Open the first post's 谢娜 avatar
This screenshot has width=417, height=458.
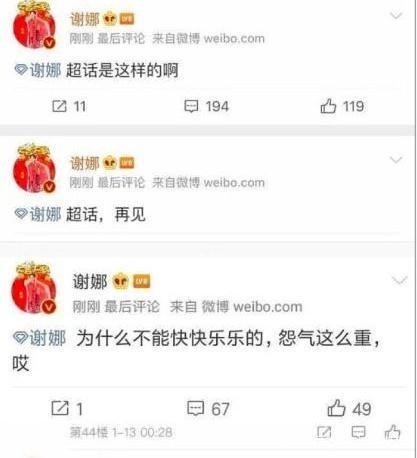click(x=34, y=26)
